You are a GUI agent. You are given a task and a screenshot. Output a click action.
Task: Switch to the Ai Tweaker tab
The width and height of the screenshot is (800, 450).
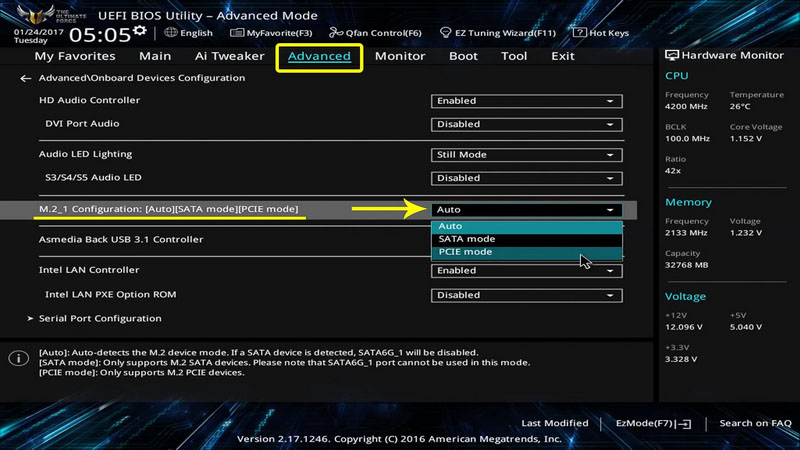pyautogui.click(x=230, y=56)
